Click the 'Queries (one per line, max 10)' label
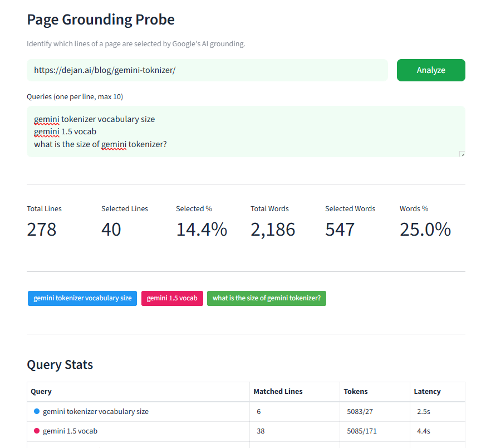 (x=75, y=97)
